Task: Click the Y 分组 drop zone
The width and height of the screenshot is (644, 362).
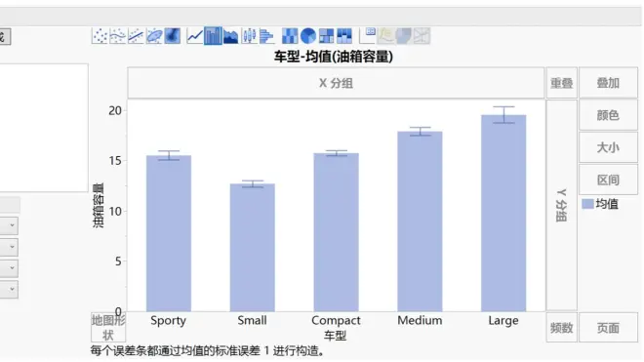Action: [561, 205]
